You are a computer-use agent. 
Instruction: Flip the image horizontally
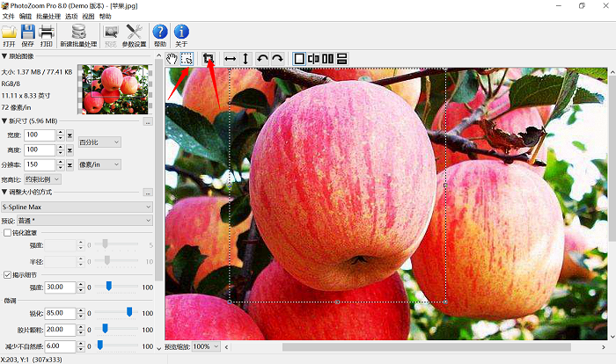(x=230, y=58)
